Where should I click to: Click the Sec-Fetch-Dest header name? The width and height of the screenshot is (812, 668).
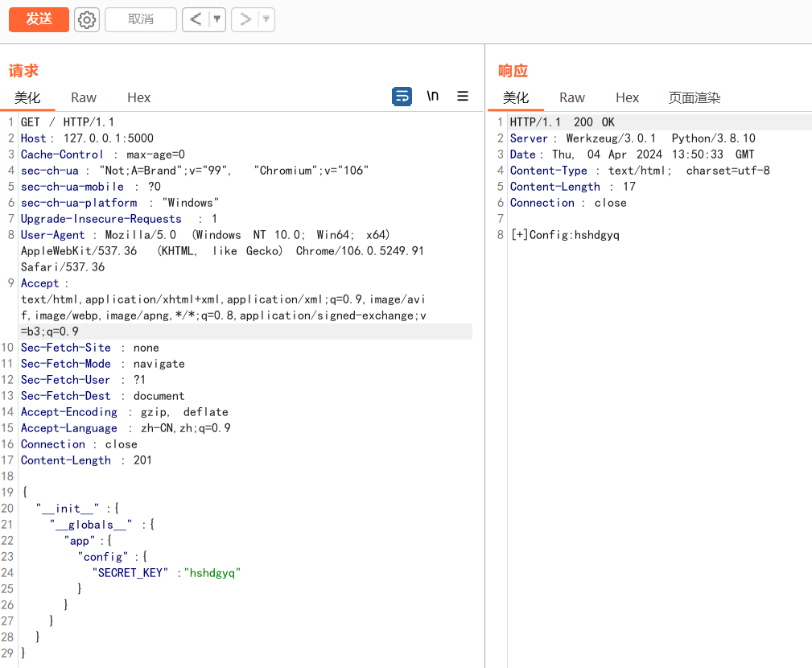pyautogui.click(x=66, y=396)
